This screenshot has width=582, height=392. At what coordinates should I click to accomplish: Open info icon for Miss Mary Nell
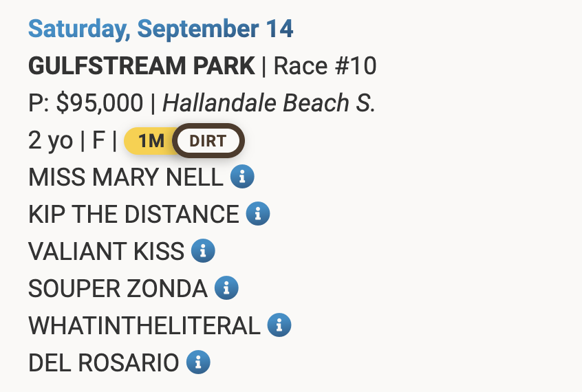click(x=242, y=176)
